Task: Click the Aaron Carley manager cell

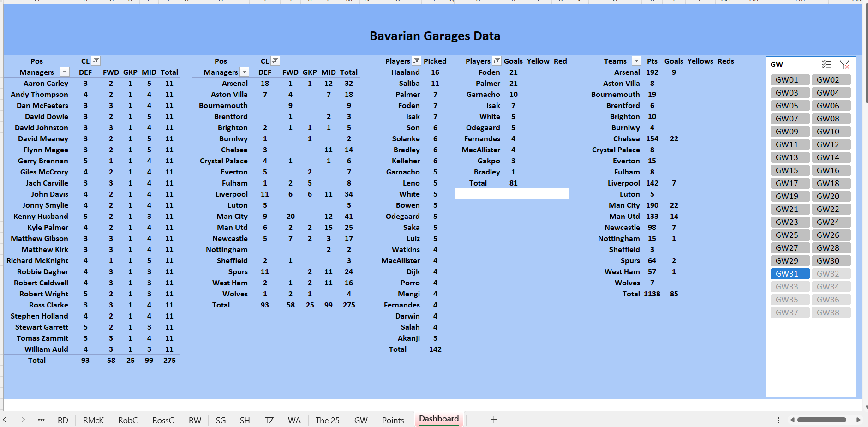Action: (46, 84)
